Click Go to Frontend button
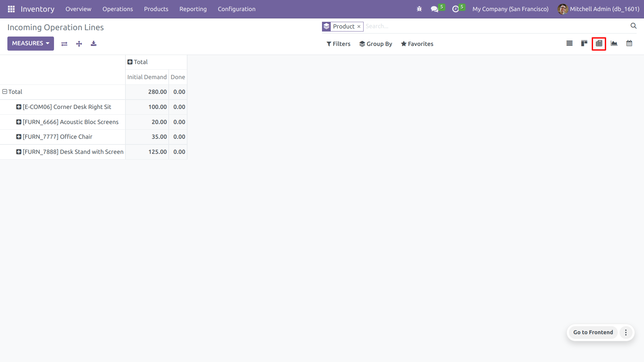This screenshot has width=644, height=362. (x=593, y=332)
